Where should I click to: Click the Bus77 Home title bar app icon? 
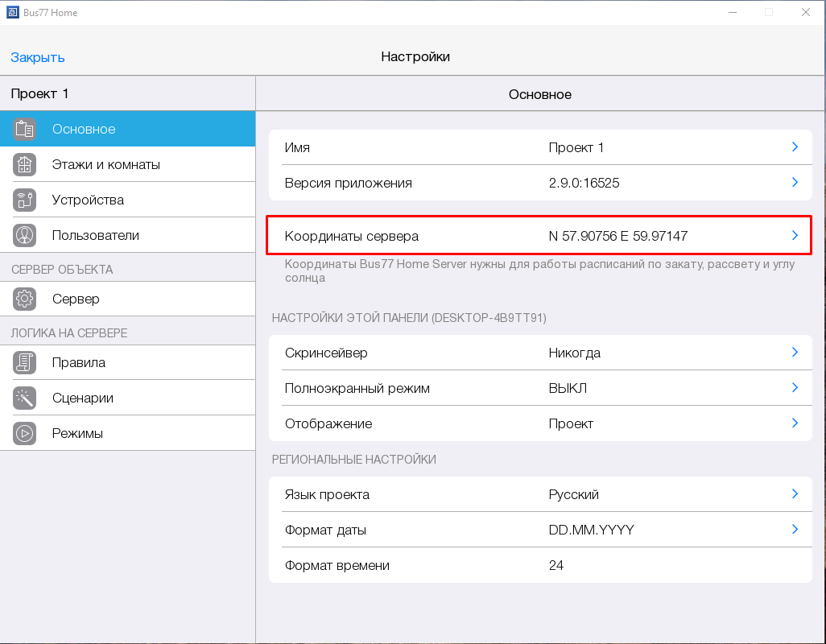pyautogui.click(x=12, y=13)
